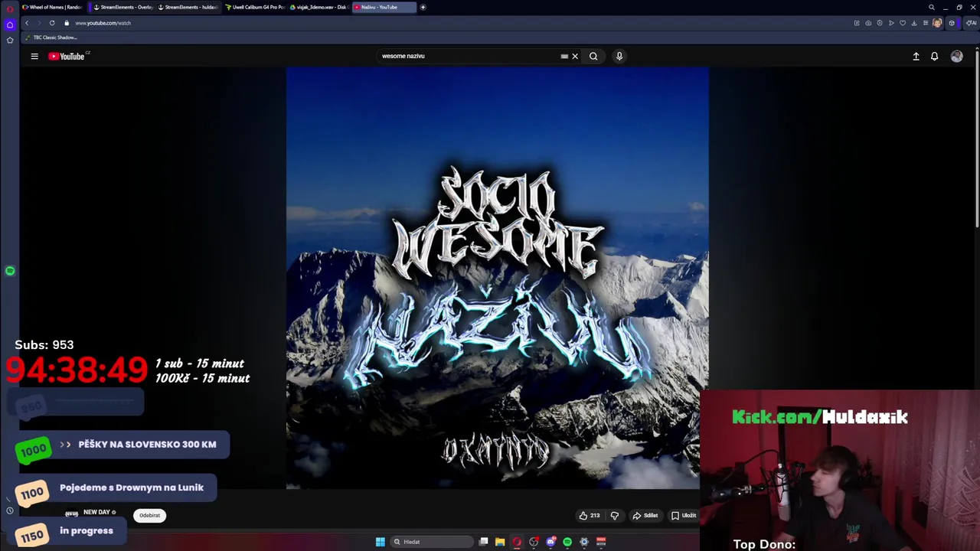Viewport: 980px width, 551px height.
Task: Open File Explorer from the taskbar
Action: pos(500,542)
